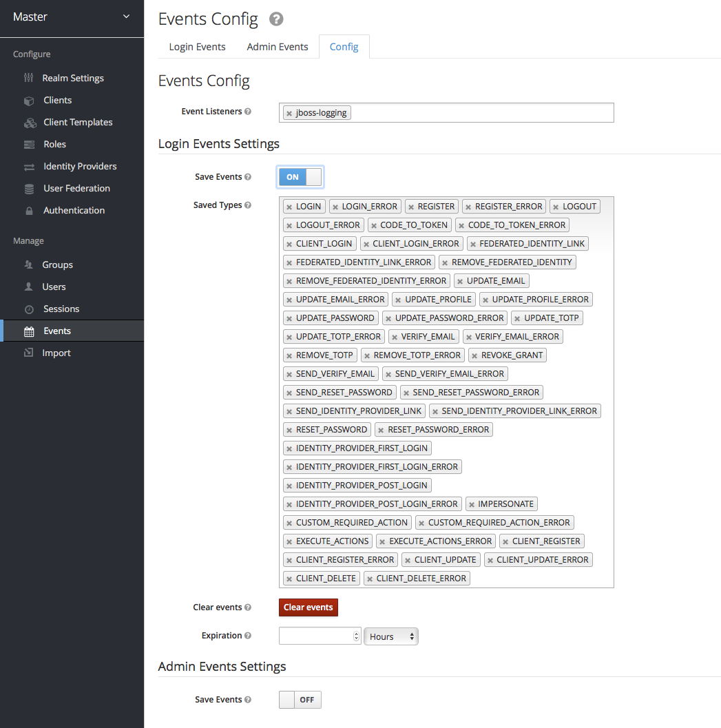Switch to the Admin Events tab
The height and width of the screenshot is (728, 721).
(x=278, y=47)
